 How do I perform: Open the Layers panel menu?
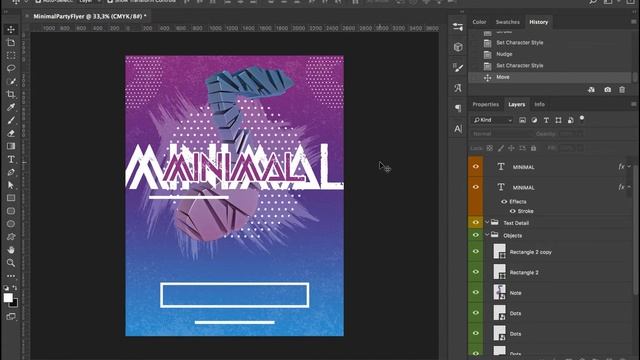tap(633, 104)
